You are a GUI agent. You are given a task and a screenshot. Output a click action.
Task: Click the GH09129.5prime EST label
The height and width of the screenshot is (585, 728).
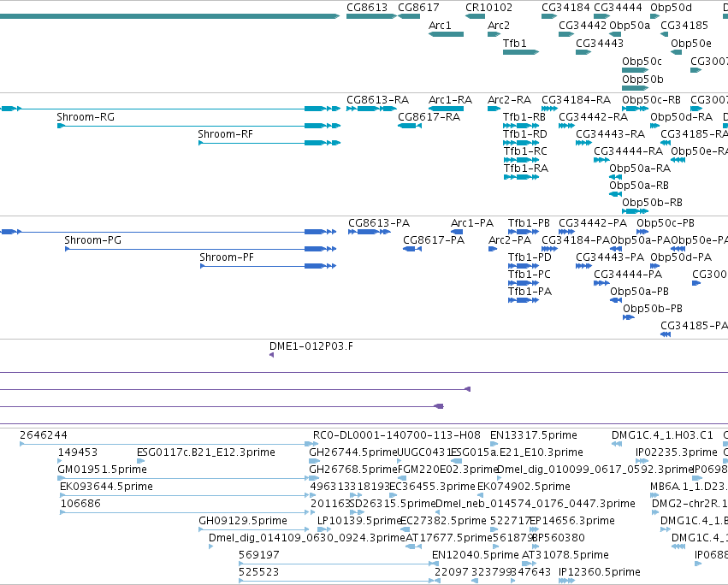[243, 522]
